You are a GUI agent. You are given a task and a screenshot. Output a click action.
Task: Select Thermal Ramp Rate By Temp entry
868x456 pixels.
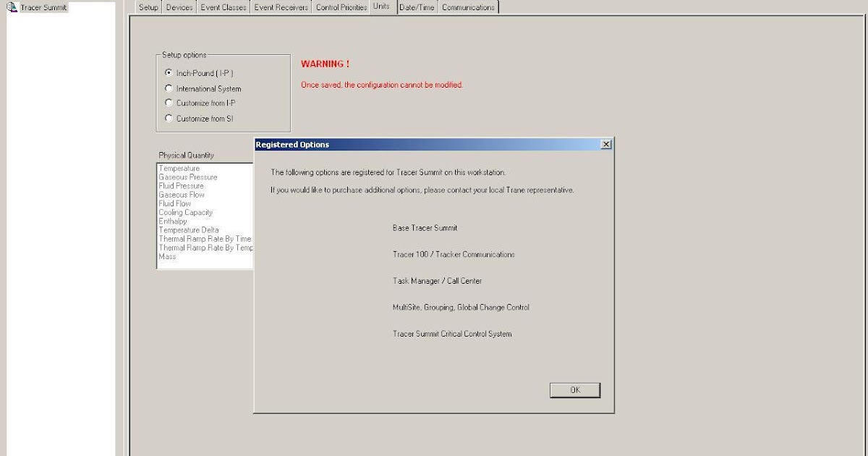pos(205,248)
